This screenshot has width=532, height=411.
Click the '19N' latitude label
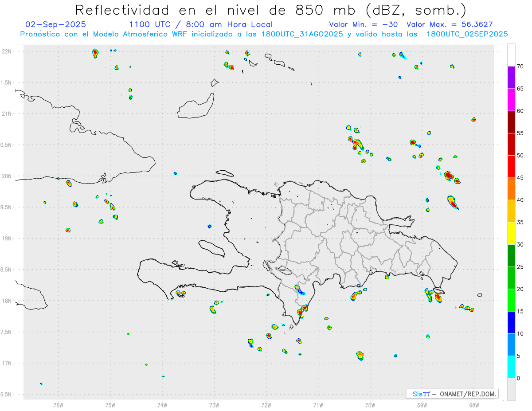pos(8,239)
